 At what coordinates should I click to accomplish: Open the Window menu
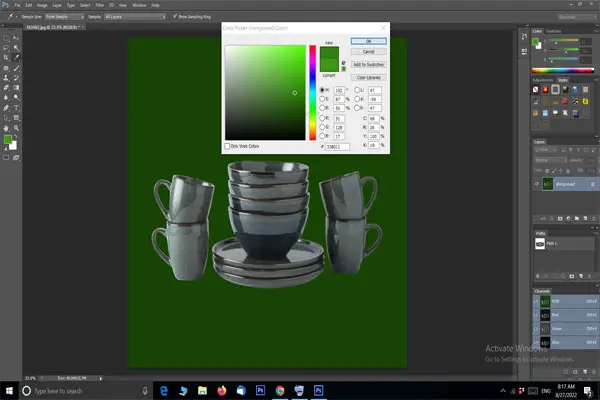tap(139, 5)
